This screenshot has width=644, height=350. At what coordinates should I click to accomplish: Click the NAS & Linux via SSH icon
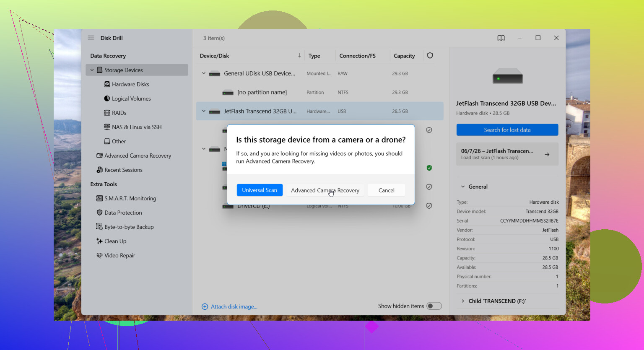(x=107, y=127)
